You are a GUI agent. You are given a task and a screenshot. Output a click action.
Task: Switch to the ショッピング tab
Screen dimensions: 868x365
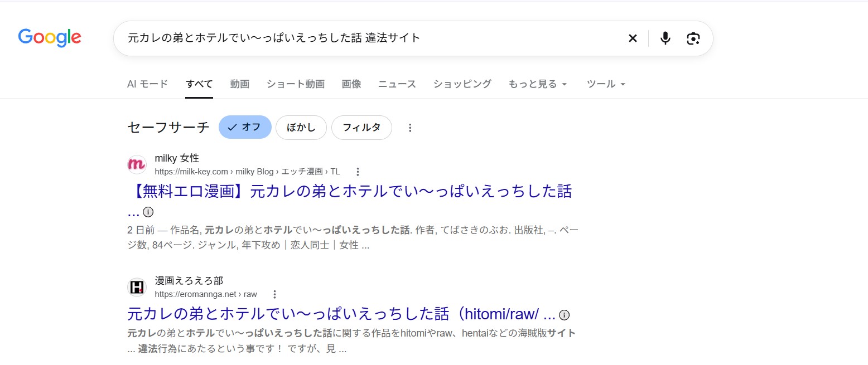pyautogui.click(x=462, y=84)
